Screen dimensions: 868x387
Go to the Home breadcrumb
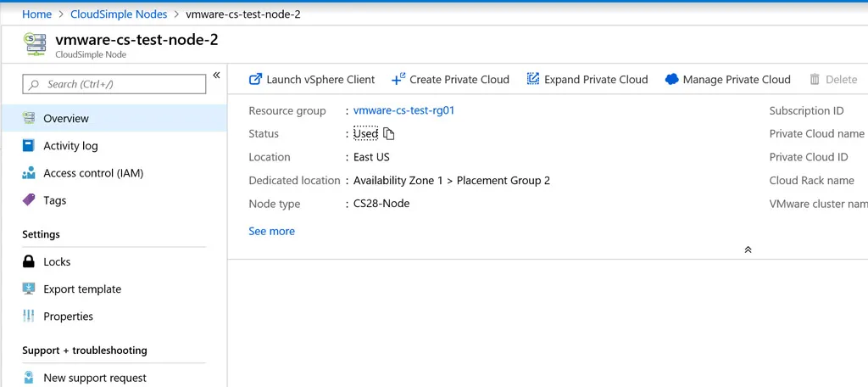pyautogui.click(x=36, y=14)
